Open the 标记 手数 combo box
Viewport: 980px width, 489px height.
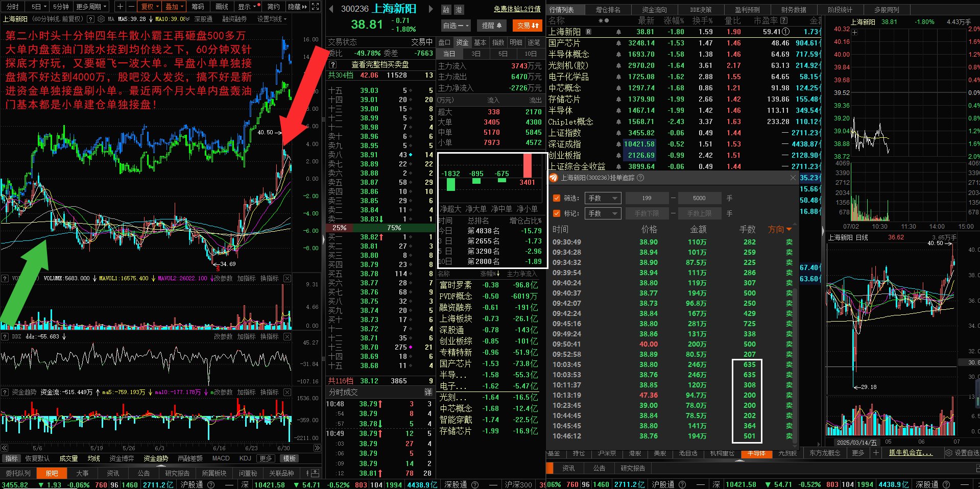click(603, 213)
